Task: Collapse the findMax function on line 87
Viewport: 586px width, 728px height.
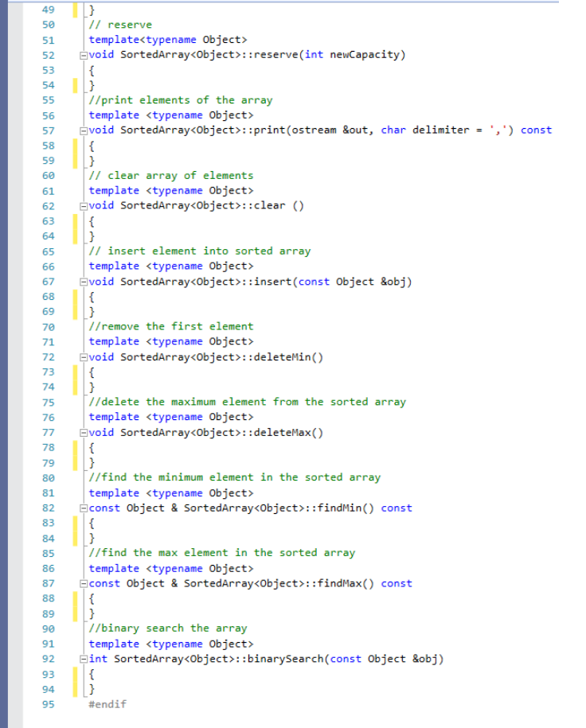Action: click(x=83, y=584)
